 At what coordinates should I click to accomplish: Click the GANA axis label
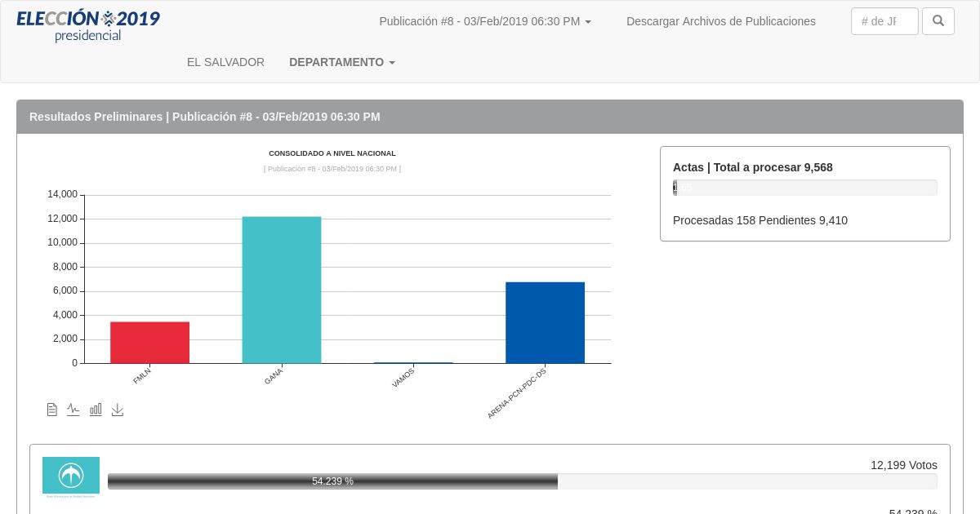(x=274, y=375)
